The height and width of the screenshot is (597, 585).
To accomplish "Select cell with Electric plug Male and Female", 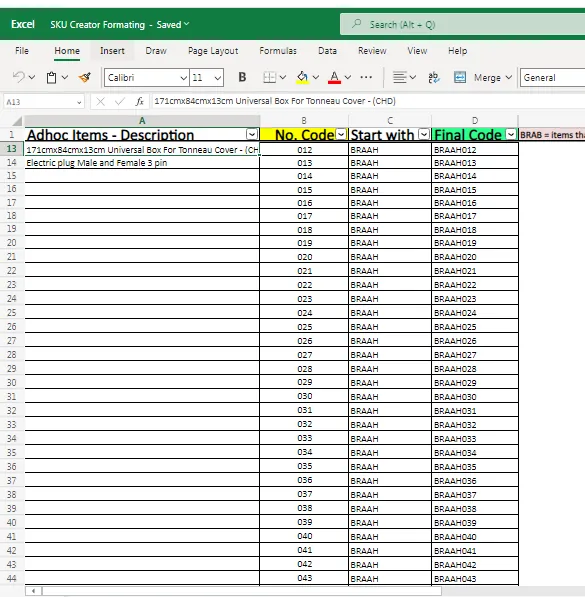I will click(142, 163).
